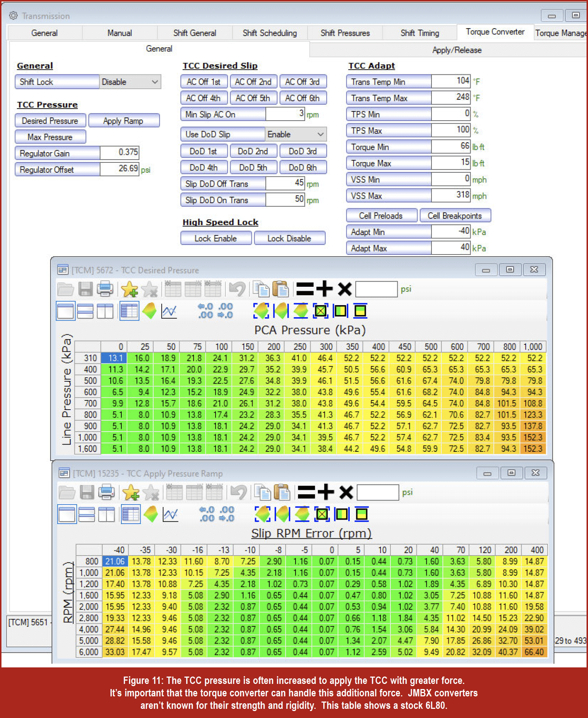This screenshot has height=718, width=588.
Task: Click the Cell Breakpoints button
Action: 455,216
